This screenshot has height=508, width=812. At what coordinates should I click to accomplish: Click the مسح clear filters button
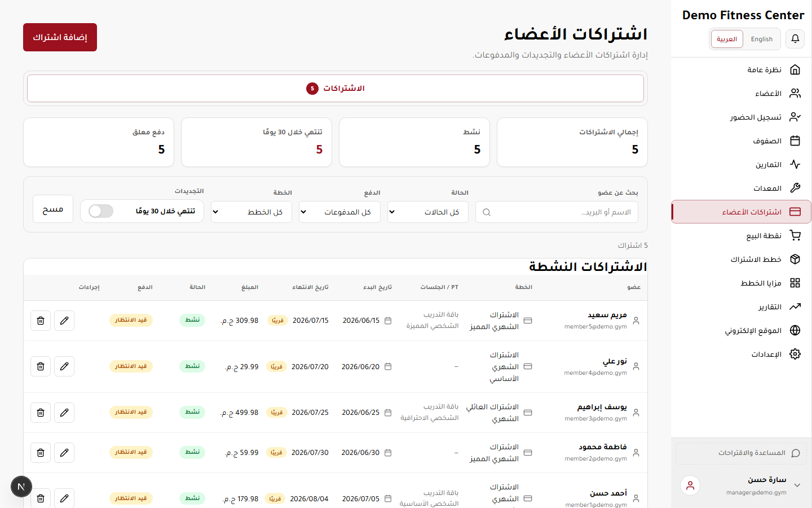[x=53, y=209]
